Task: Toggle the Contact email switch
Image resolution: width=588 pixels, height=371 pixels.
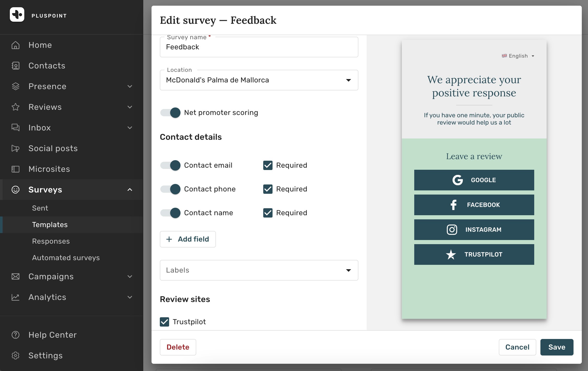Action: (x=170, y=165)
